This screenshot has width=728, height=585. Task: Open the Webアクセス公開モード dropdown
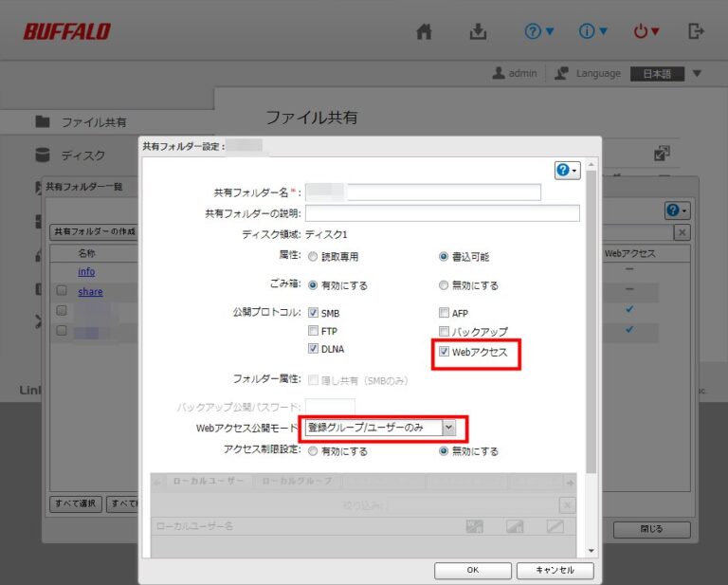[381, 428]
